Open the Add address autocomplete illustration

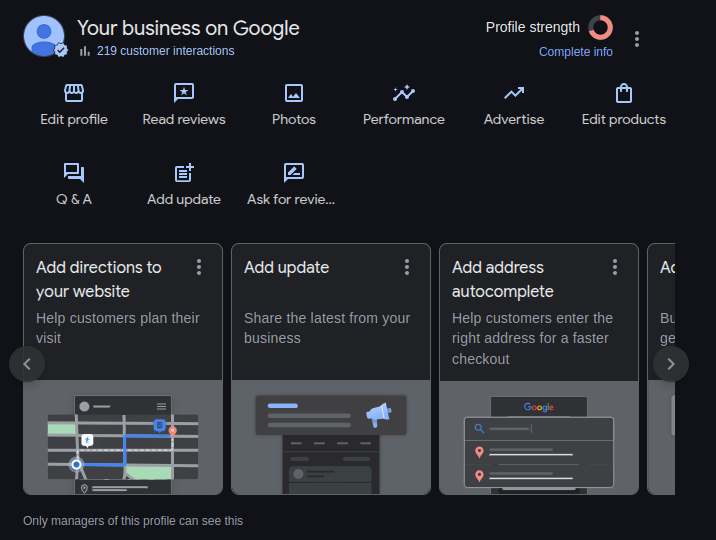pos(539,437)
